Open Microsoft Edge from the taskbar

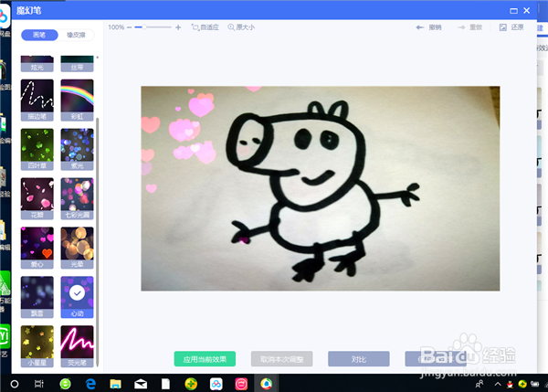pyautogui.click(x=90, y=384)
